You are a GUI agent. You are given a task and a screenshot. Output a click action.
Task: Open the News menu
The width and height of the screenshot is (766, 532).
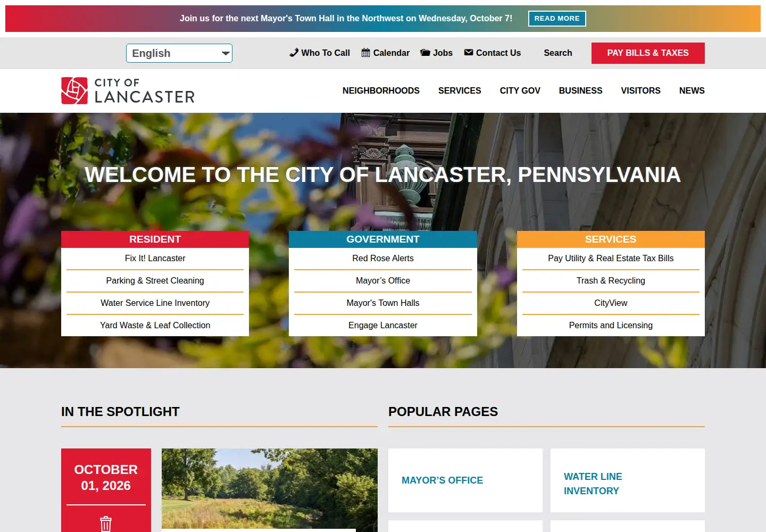coord(692,90)
